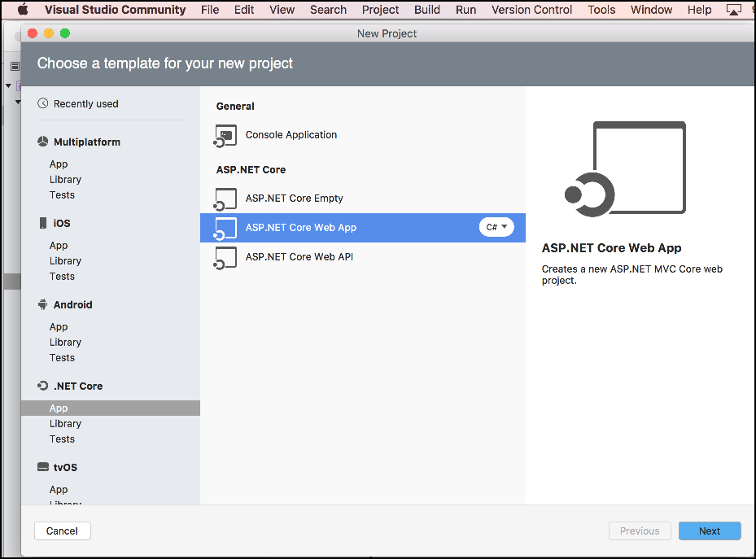
Task: Select Tests under Android
Action: (x=62, y=358)
